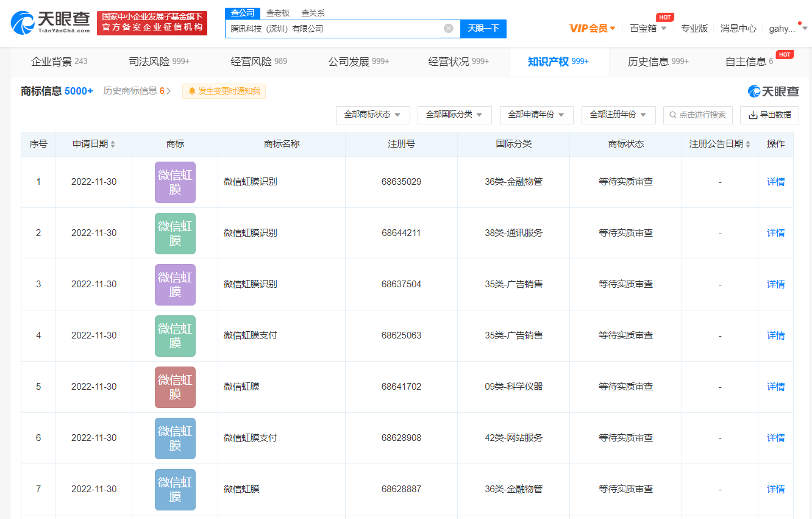812x519 pixels.
Task: Open the VIP会员 menu
Action: coord(592,28)
